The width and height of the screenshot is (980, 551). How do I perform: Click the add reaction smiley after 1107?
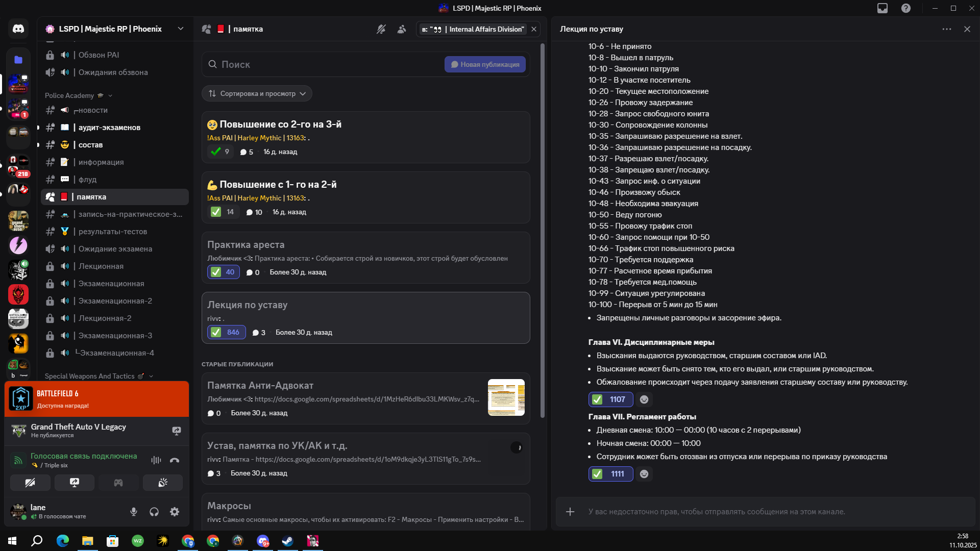644,399
